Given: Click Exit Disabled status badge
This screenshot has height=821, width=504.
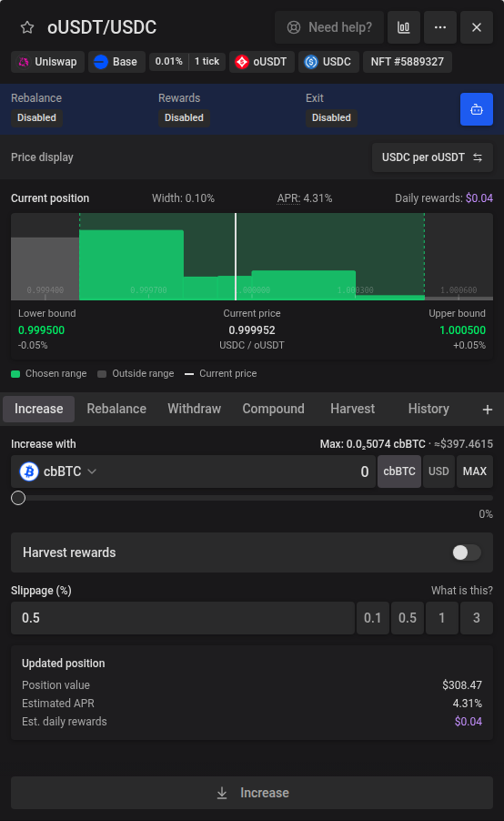Looking at the screenshot, I should coord(331,117).
